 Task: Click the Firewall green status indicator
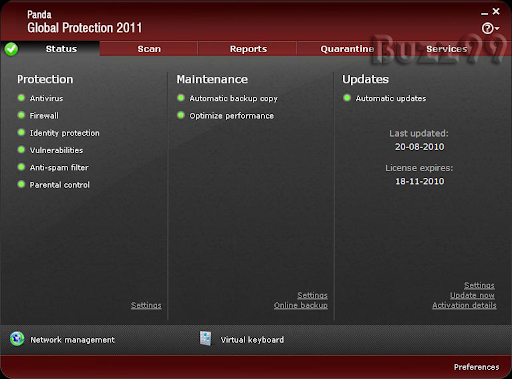coord(21,115)
